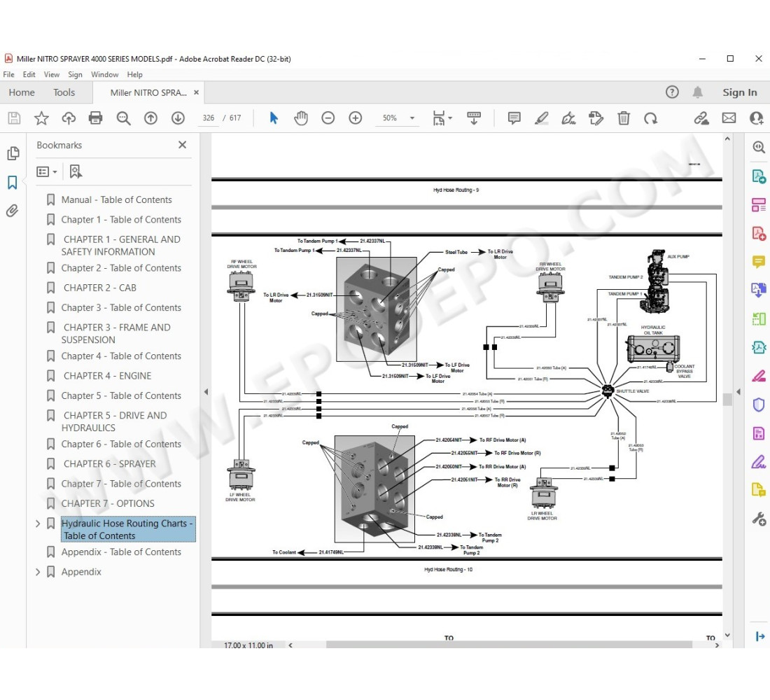This screenshot has height=700, width=770.
Task: Open the Attachments paperclip panel
Action: tap(13, 211)
